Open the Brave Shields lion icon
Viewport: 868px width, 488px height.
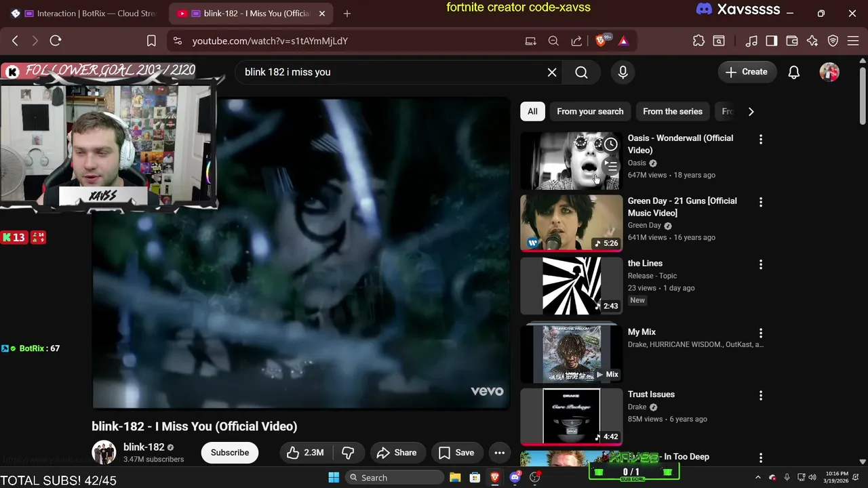click(601, 41)
